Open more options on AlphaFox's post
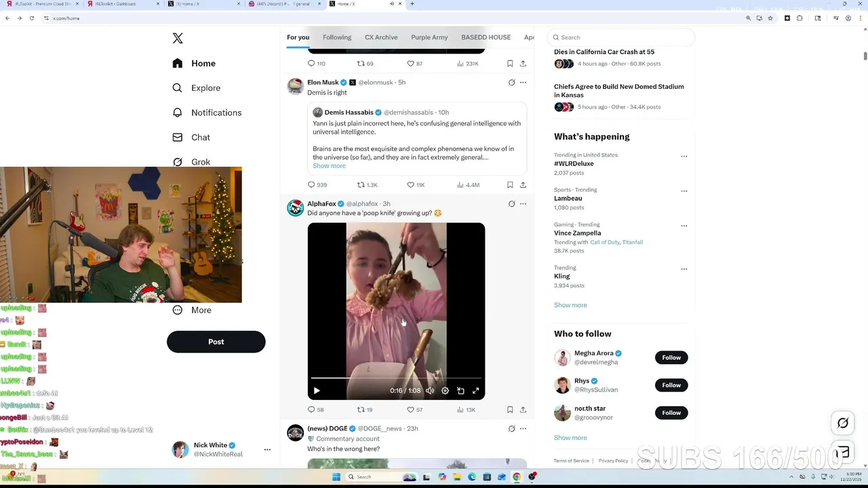 pyautogui.click(x=523, y=203)
